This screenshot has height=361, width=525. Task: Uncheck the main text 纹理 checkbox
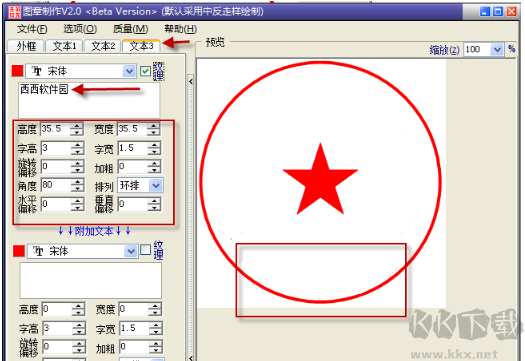point(145,71)
